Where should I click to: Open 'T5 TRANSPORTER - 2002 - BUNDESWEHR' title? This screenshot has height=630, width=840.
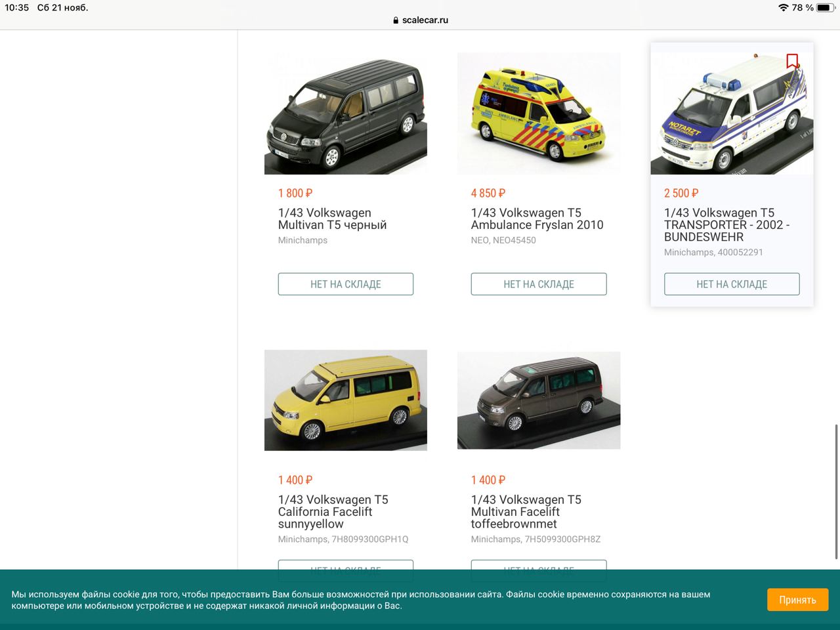click(726, 224)
